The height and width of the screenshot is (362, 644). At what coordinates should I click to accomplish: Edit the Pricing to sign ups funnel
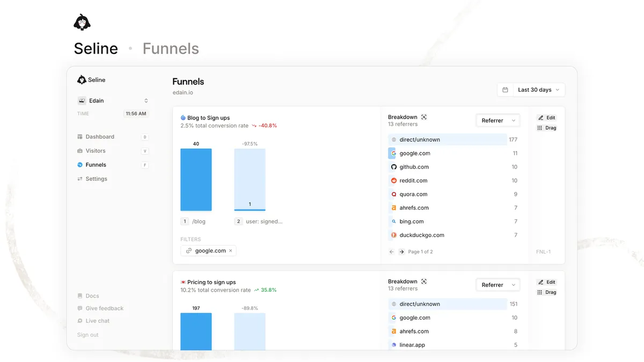coord(547,282)
